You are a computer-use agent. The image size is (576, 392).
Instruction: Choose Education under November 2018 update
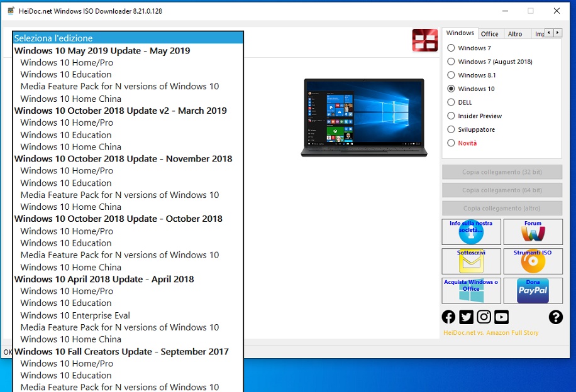click(x=128, y=183)
